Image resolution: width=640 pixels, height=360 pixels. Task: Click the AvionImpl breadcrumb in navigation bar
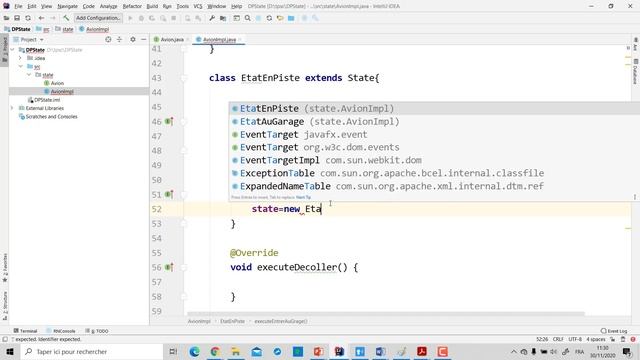[94, 29]
